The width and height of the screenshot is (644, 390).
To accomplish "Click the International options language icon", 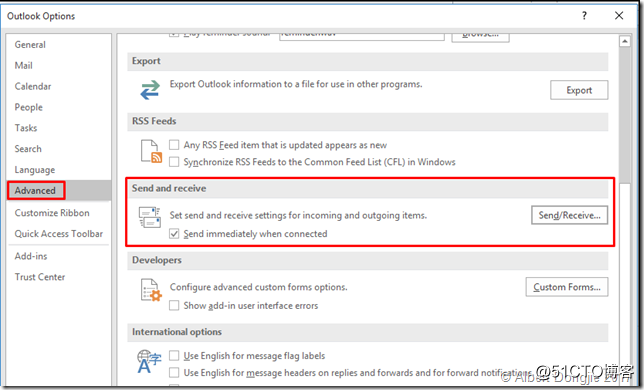I will click(149, 362).
